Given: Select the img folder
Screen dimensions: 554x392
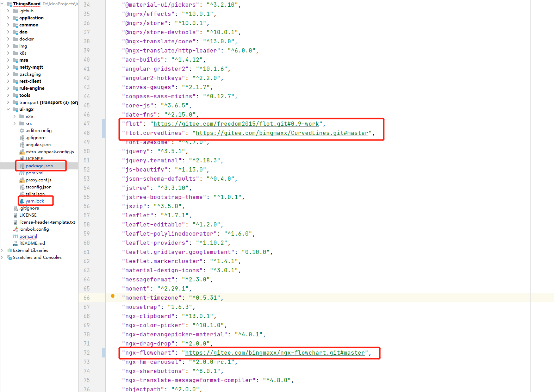Looking at the screenshot, I should point(23,46).
